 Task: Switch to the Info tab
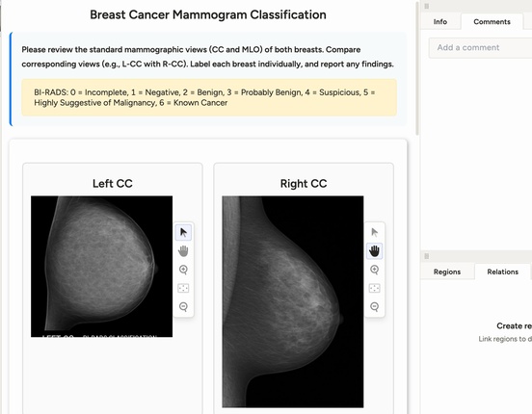tap(440, 22)
